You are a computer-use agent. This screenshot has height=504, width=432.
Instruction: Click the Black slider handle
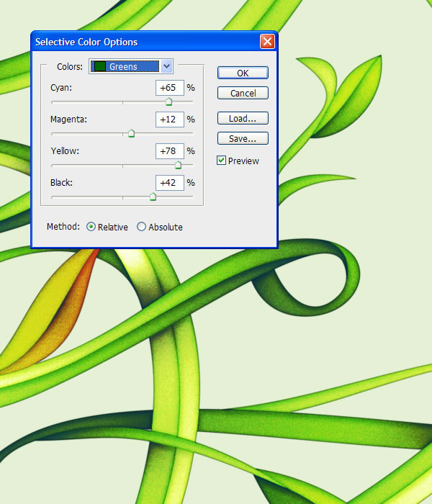coord(153,197)
